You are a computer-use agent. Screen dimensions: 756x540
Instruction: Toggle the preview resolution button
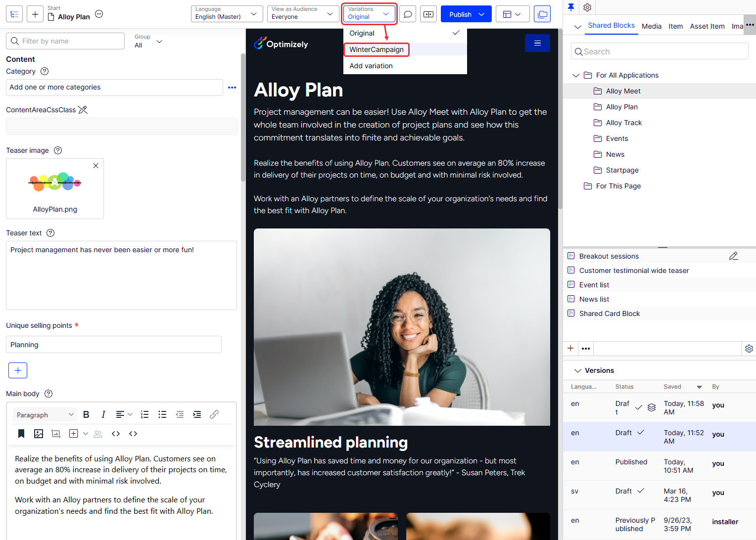coord(428,14)
